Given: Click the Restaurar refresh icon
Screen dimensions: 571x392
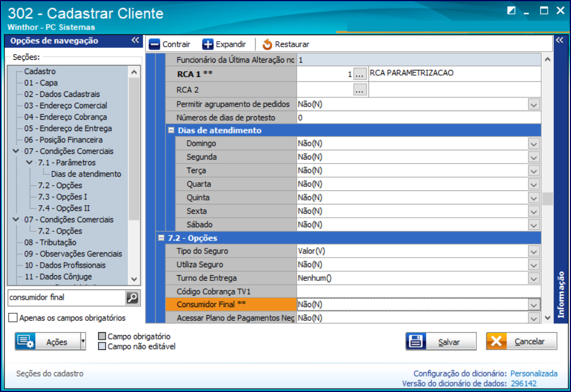Looking at the screenshot, I should (x=268, y=44).
